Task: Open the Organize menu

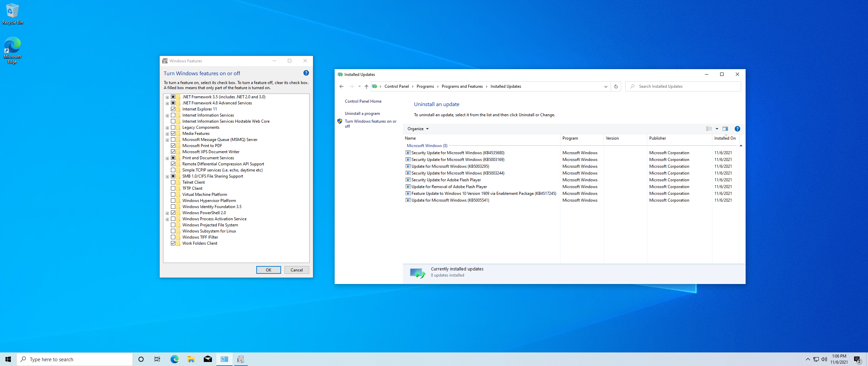Action: tap(418, 129)
